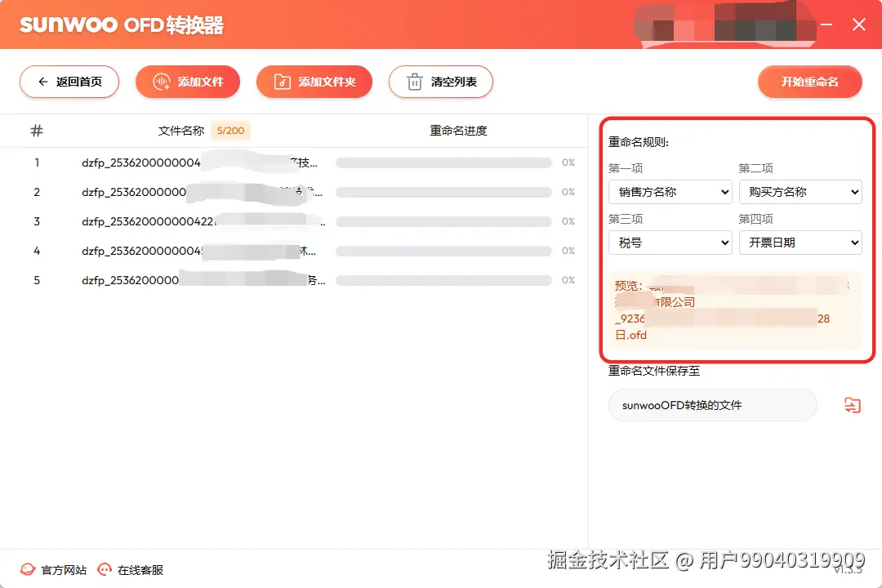Click the 添加文件 button

(x=188, y=82)
